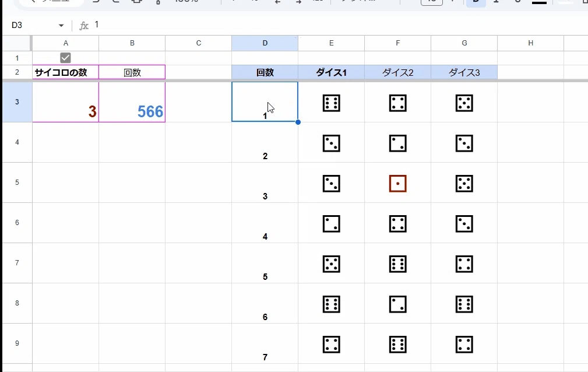Select the ダイス3 die in count row 5

[464, 264]
